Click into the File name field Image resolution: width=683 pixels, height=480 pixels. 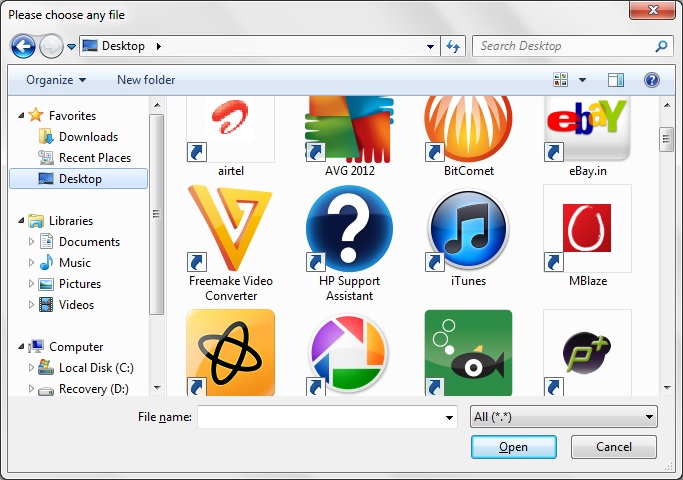click(x=320, y=417)
